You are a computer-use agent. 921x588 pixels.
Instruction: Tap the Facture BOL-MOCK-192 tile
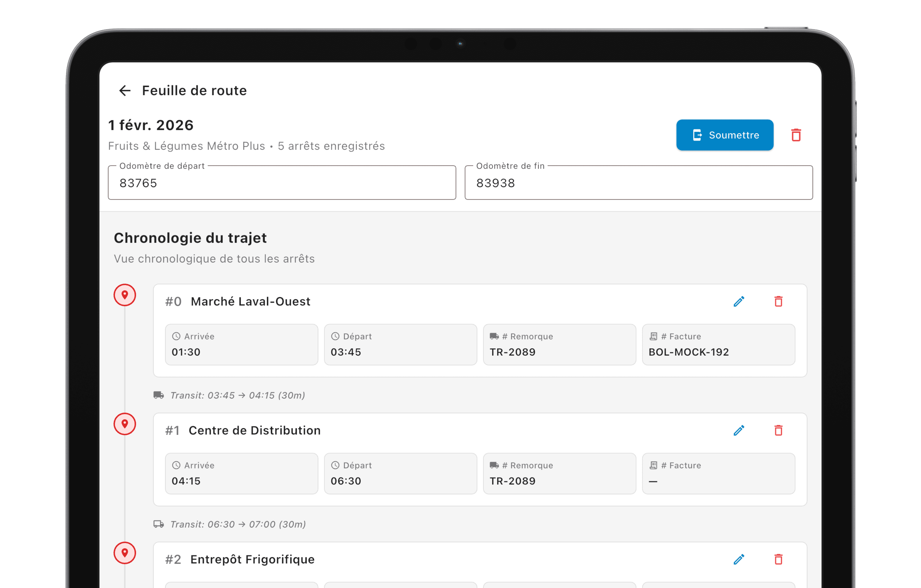coord(718,344)
